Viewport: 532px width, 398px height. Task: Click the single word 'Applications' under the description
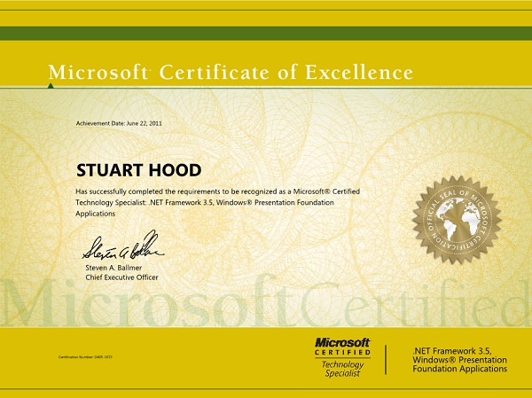point(96,214)
